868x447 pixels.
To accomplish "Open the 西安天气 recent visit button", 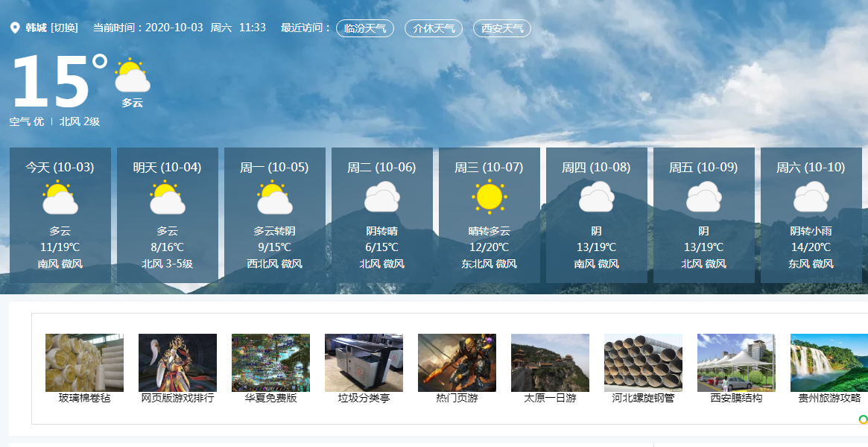I will click(502, 28).
